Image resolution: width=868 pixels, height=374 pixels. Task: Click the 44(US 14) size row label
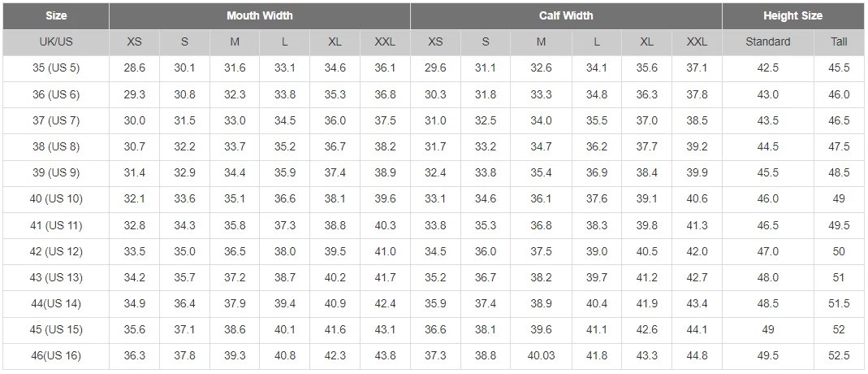pyautogui.click(x=56, y=303)
